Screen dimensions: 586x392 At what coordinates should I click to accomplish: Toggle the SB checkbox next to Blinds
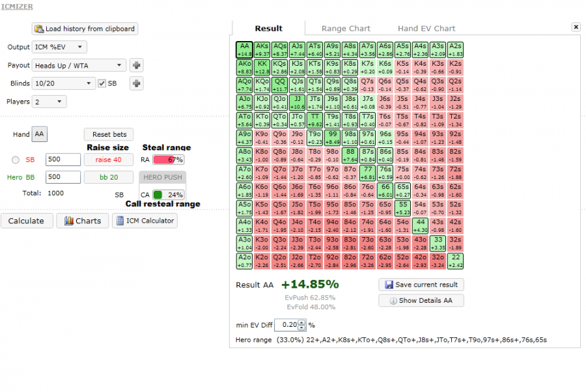pos(102,83)
